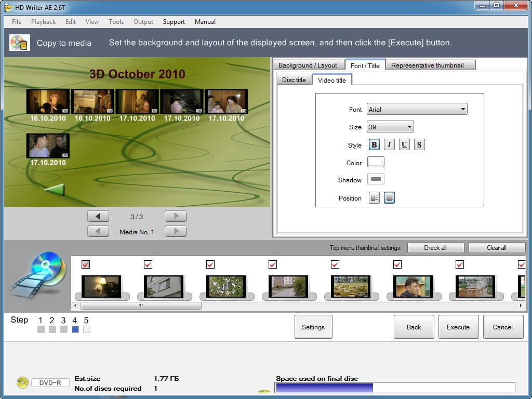Uncheck checkbox above fountain thumbnail

(459, 264)
